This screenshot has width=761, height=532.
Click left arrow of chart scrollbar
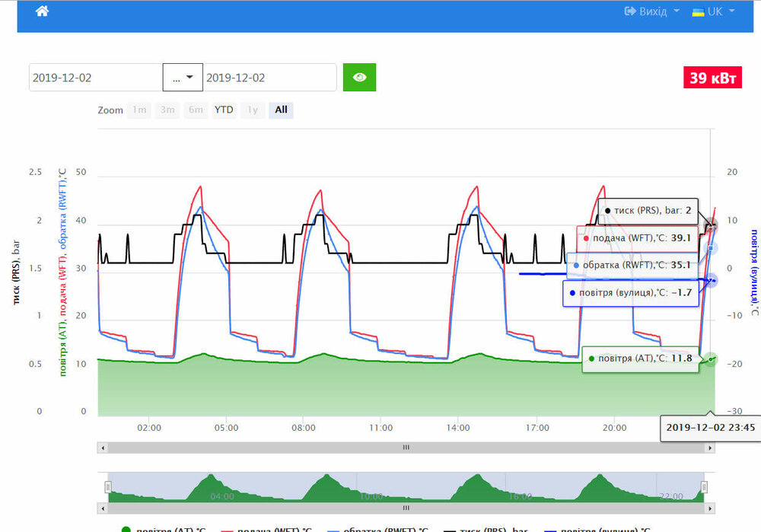(102, 448)
